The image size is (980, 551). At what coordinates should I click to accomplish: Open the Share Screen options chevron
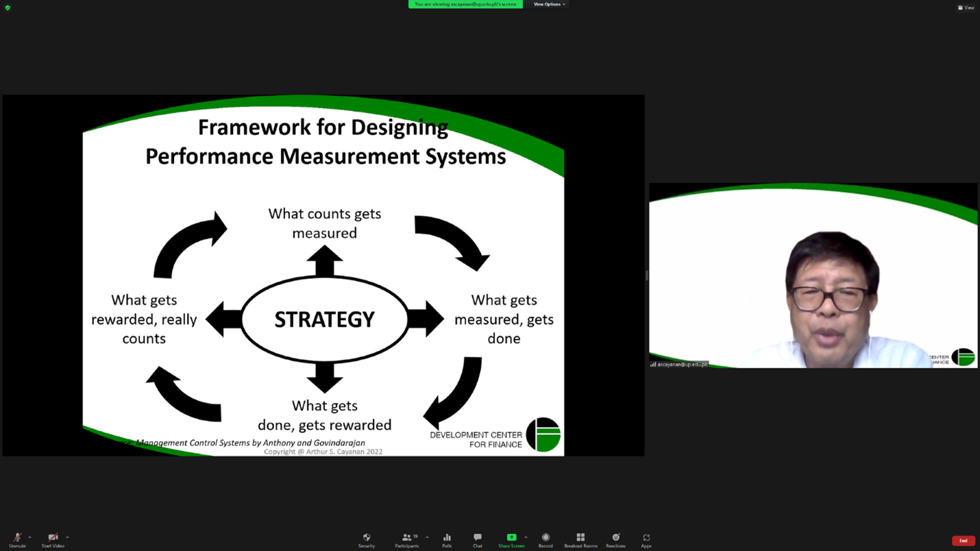(x=525, y=537)
